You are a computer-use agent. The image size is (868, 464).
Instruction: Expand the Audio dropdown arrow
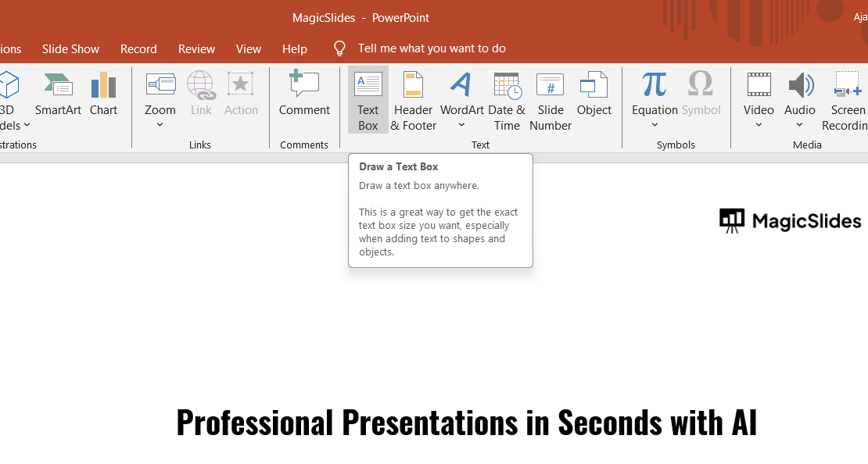click(x=799, y=125)
